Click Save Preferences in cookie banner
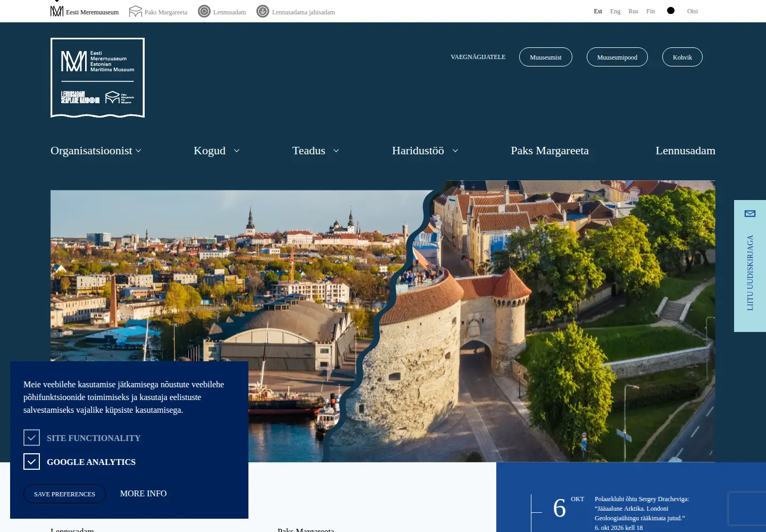 (64, 494)
